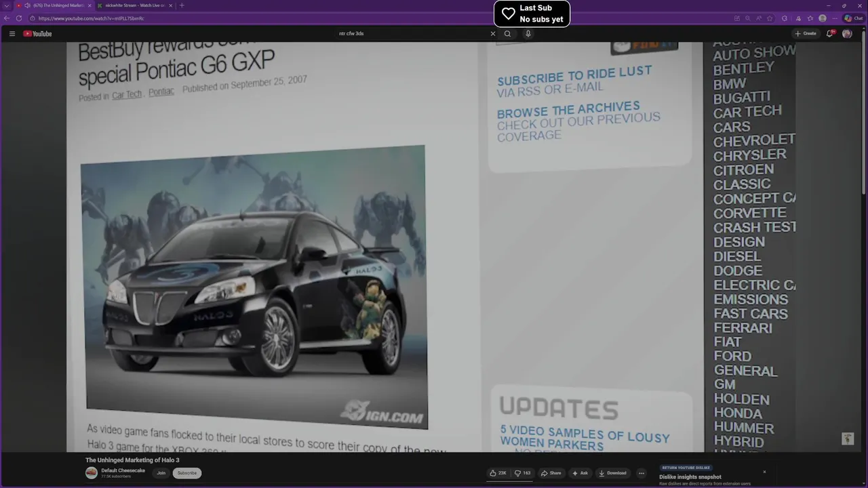Switch to The Unhinged Marketing tab
This screenshot has width=868, height=488.
[53, 5]
